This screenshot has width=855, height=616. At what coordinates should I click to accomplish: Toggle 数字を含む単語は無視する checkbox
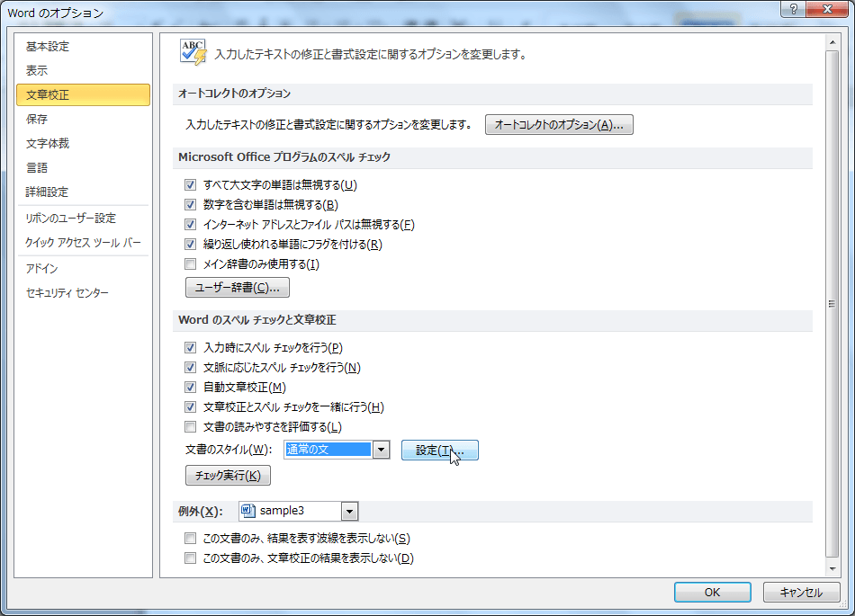click(190, 205)
